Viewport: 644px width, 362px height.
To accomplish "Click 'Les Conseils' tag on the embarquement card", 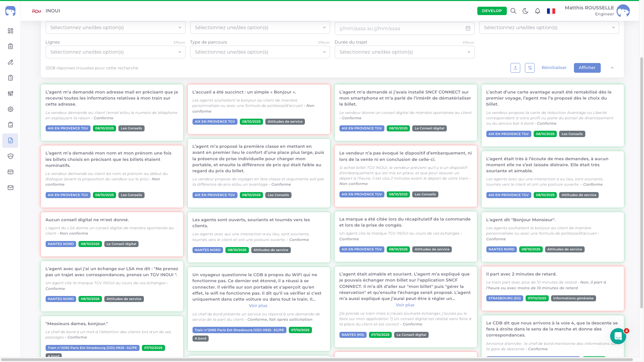I will point(425,194).
